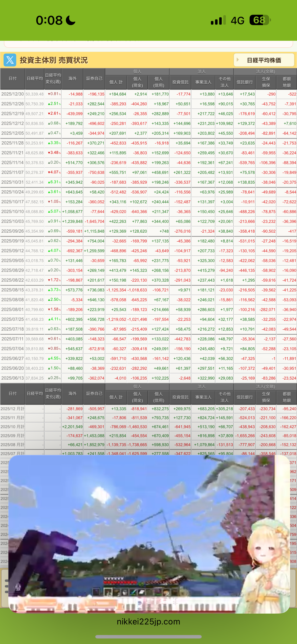Select the 海外 column header in top table
The width and height of the screenshot is (297, 644).
coord(73,79)
